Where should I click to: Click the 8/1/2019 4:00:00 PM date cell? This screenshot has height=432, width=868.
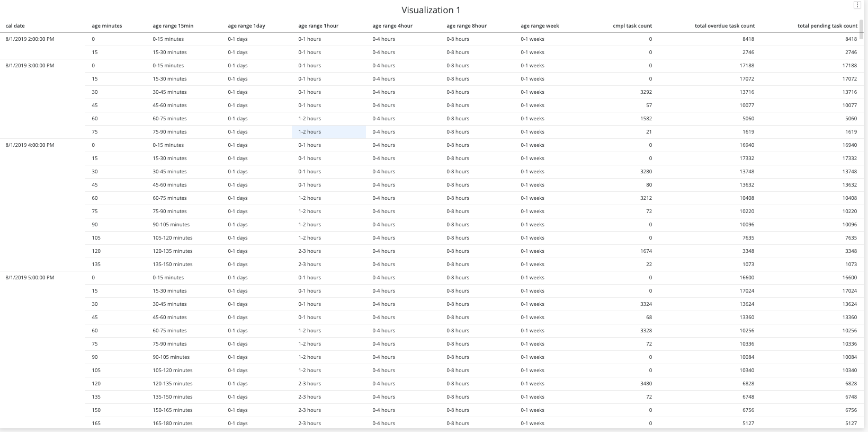point(30,145)
